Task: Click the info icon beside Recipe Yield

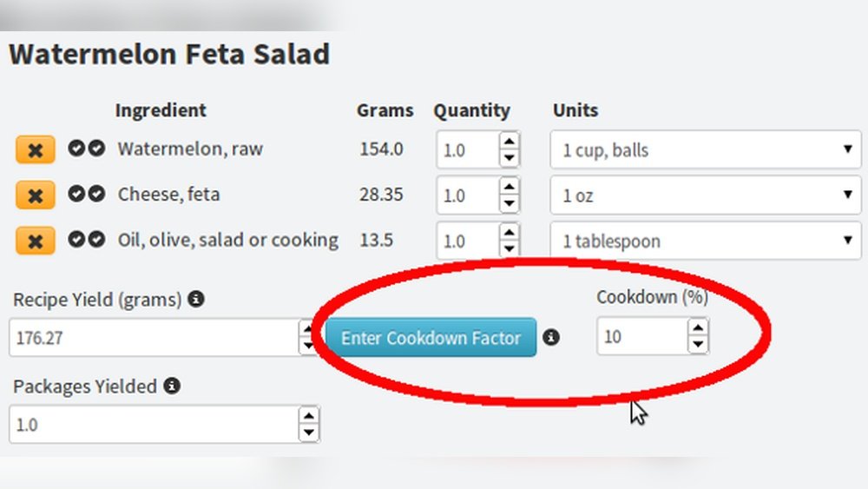Action: click(x=197, y=300)
